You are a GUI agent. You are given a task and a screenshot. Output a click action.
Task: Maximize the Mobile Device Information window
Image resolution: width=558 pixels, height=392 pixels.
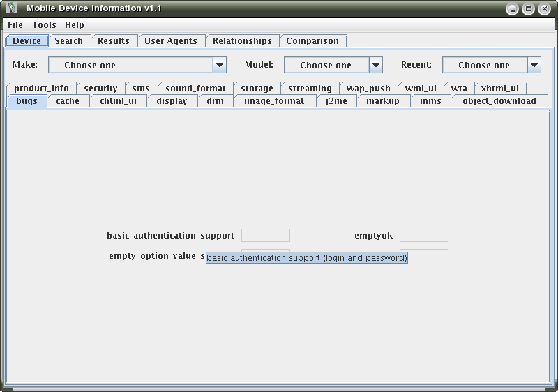[x=529, y=9]
